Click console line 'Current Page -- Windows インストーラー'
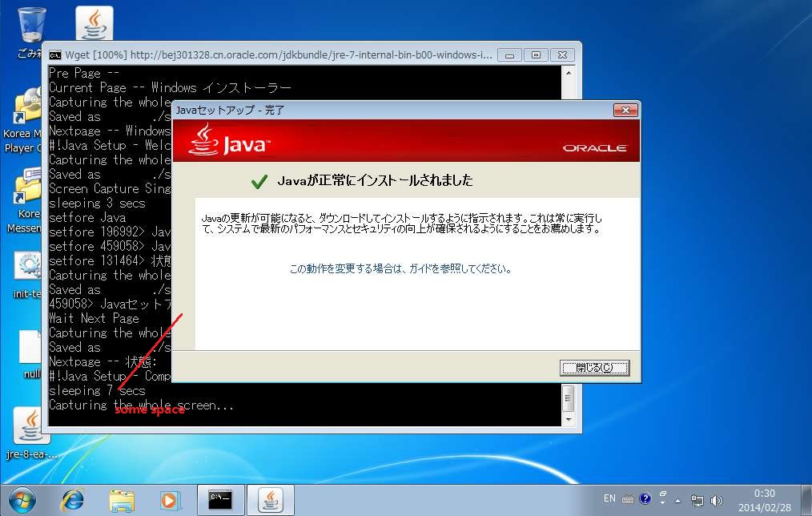 tap(170, 87)
